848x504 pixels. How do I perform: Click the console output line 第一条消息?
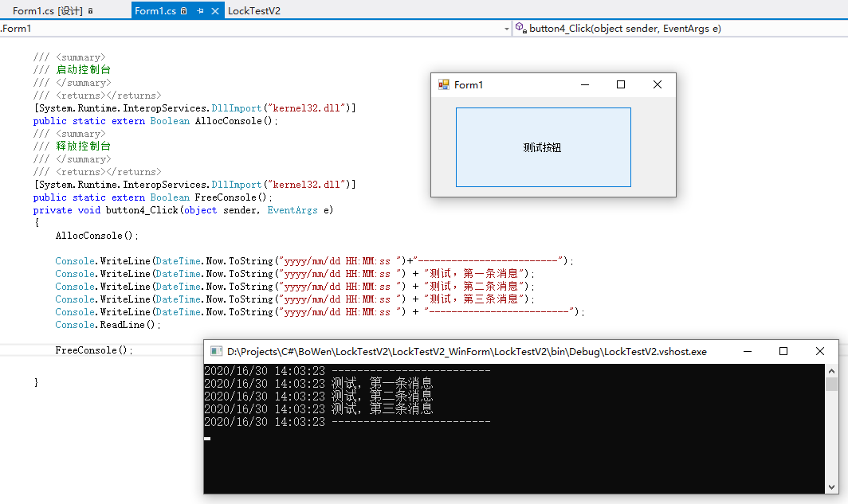(319, 384)
